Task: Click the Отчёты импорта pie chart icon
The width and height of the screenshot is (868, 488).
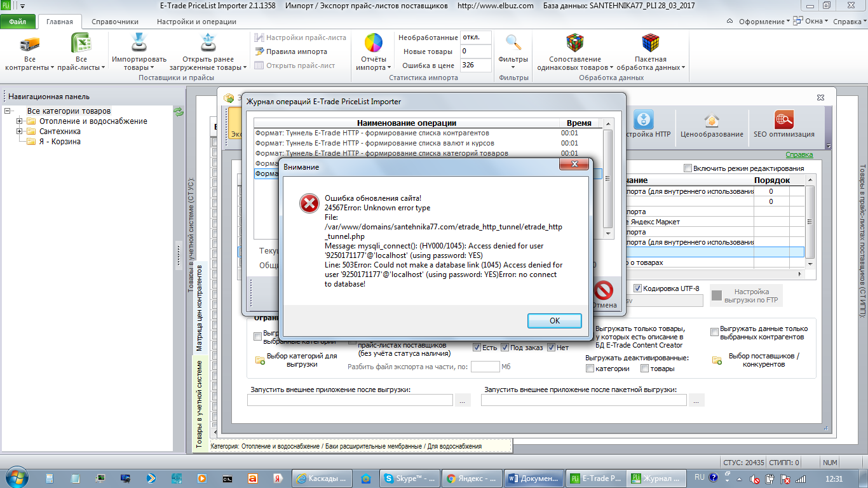Action: pyautogui.click(x=373, y=43)
